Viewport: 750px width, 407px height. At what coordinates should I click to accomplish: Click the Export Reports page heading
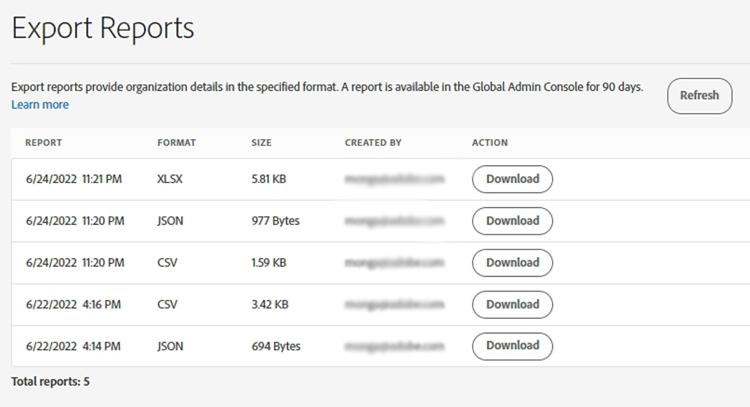(102, 28)
